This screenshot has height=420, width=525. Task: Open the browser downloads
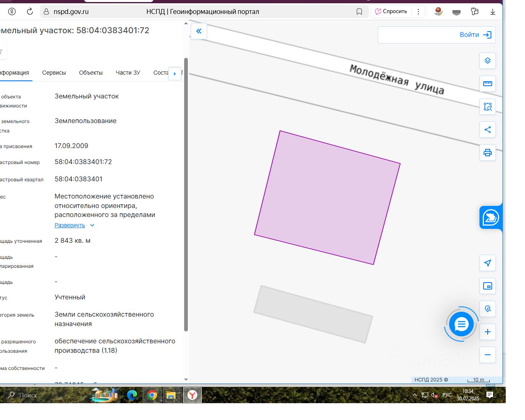click(493, 11)
